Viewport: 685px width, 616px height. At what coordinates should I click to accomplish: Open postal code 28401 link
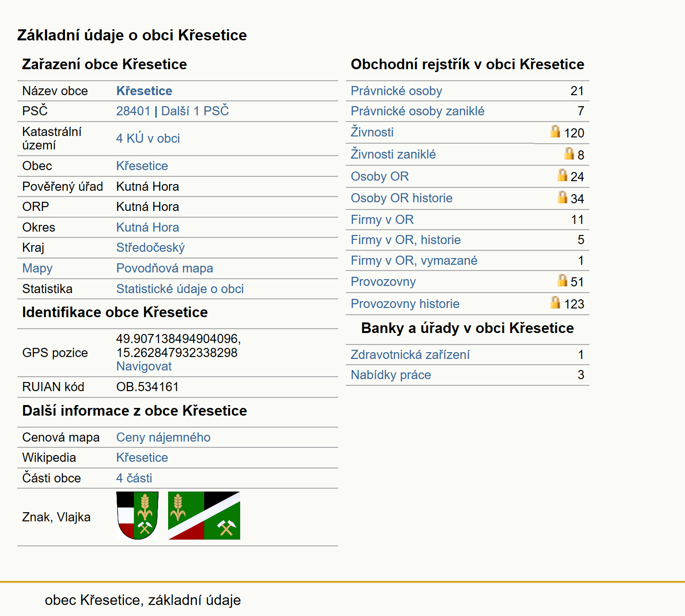pyautogui.click(x=133, y=111)
